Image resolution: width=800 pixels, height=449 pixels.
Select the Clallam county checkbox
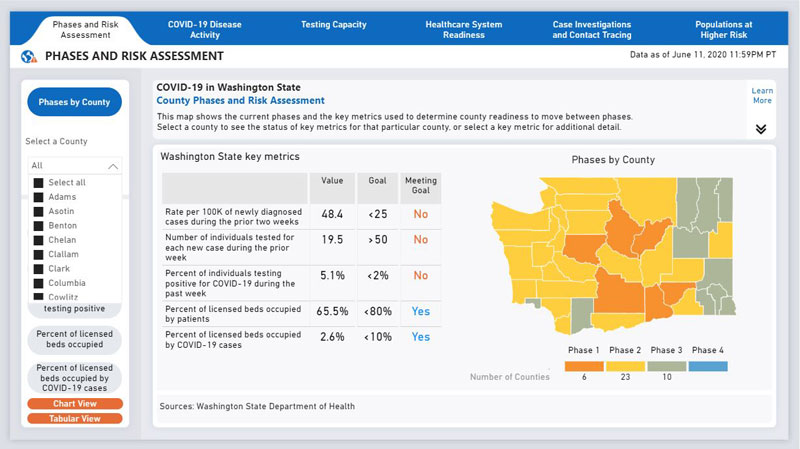click(39, 255)
